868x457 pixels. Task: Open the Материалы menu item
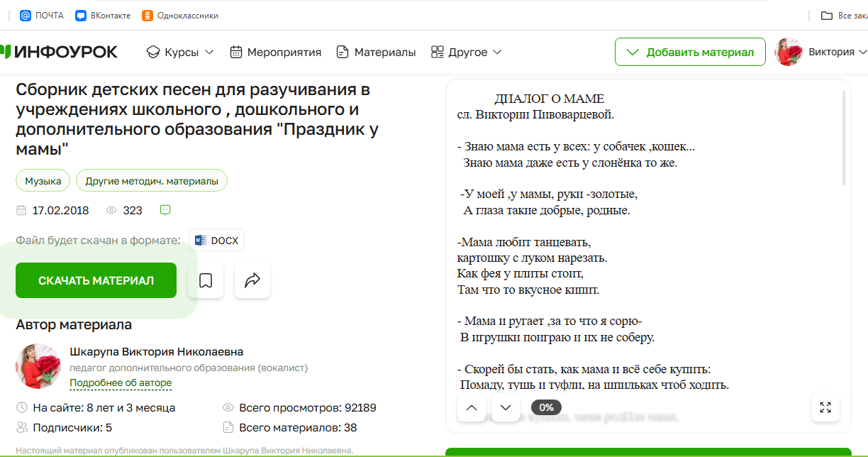tap(377, 52)
